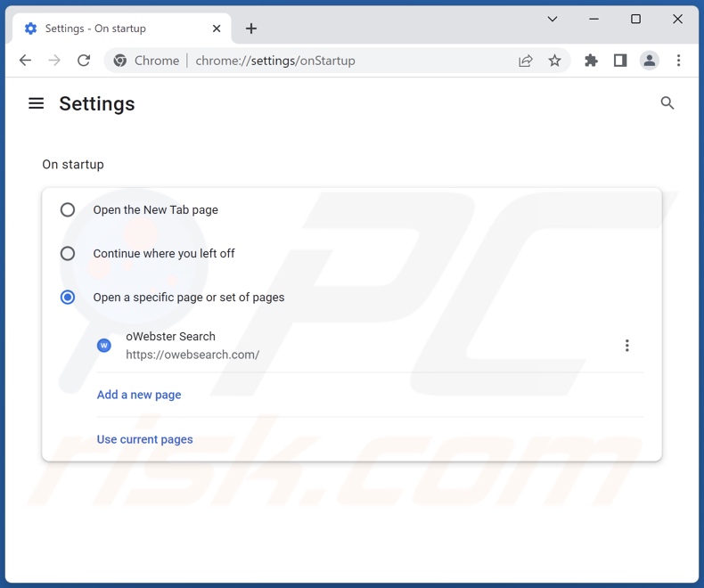704x588 pixels.
Task: Go back to the previous page
Action: pos(26,61)
